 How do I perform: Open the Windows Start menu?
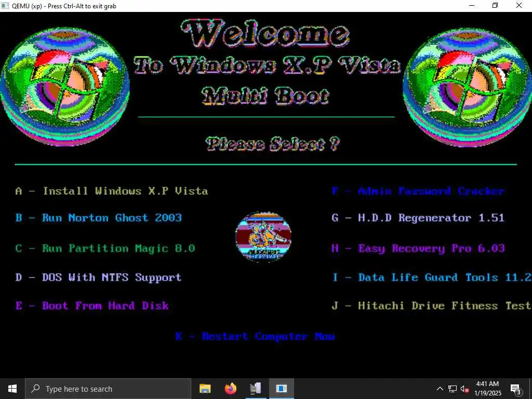pyautogui.click(x=12, y=389)
